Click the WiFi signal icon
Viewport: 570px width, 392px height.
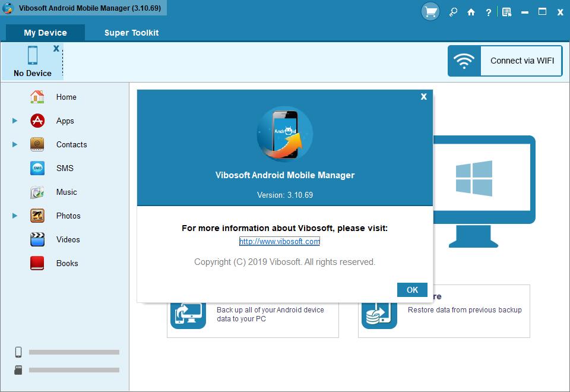[x=464, y=61]
